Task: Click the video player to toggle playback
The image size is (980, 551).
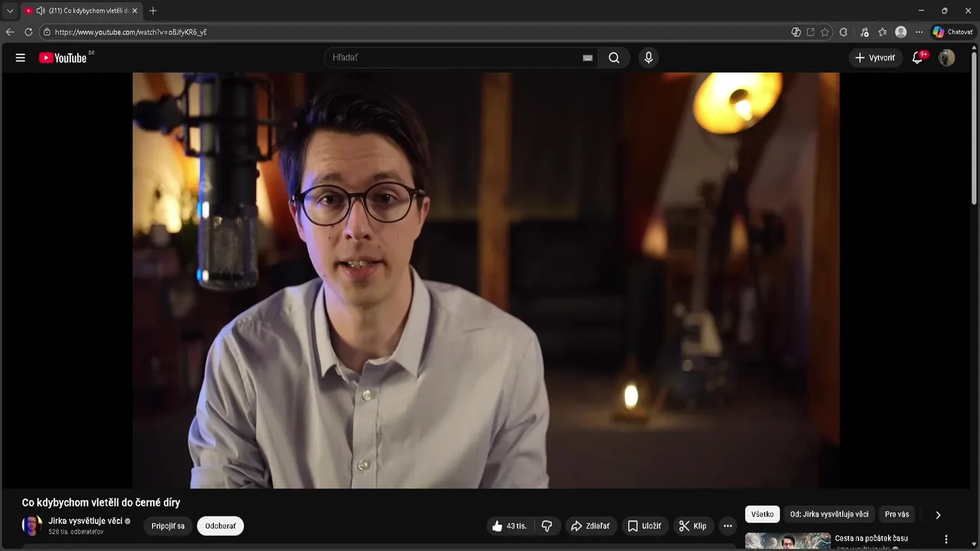Action: click(486, 280)
